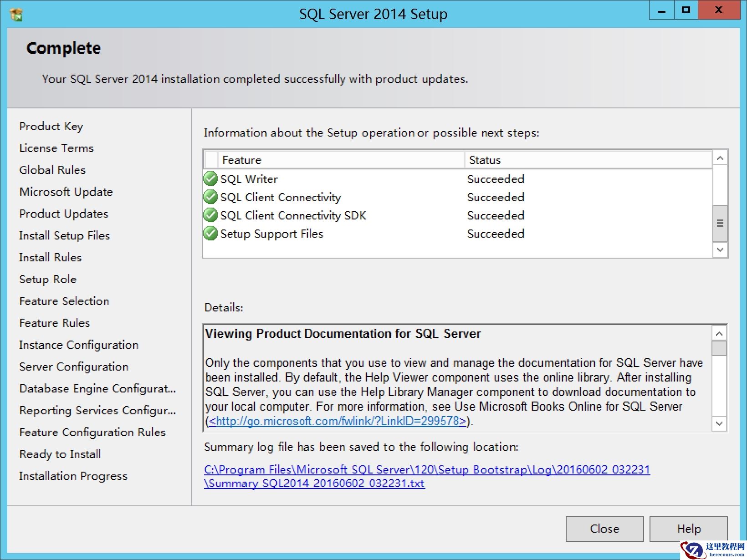Click the success icon beside Setup Support Files

[210, 234]
